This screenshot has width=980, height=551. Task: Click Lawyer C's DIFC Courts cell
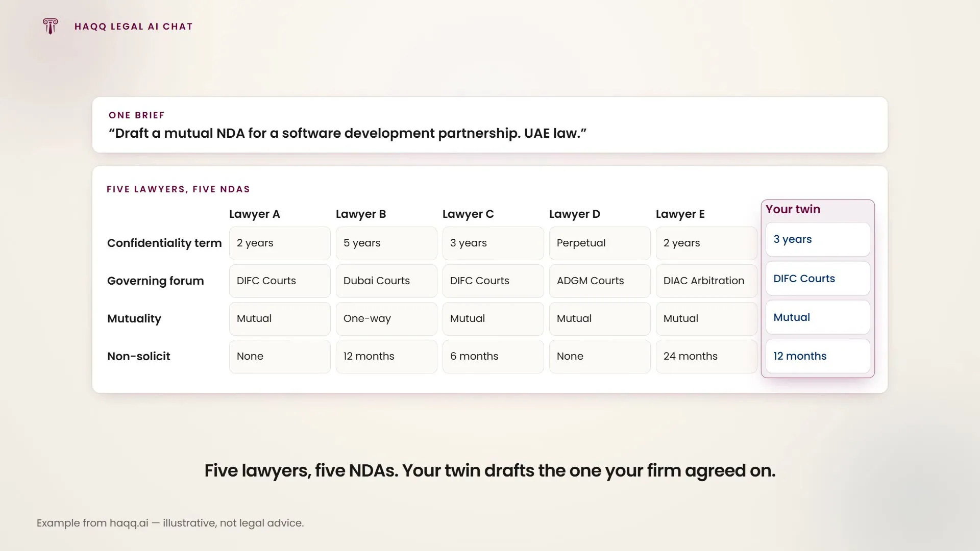493,281
